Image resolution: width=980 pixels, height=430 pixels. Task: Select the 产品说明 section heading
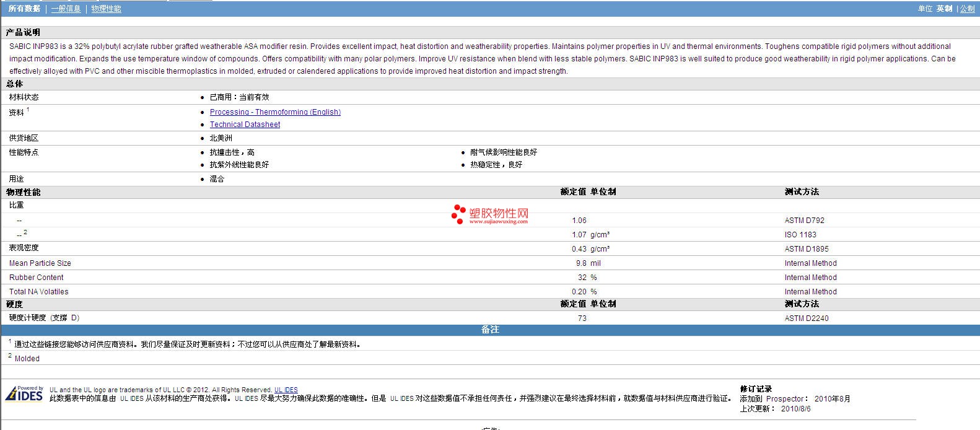(23, 32)
